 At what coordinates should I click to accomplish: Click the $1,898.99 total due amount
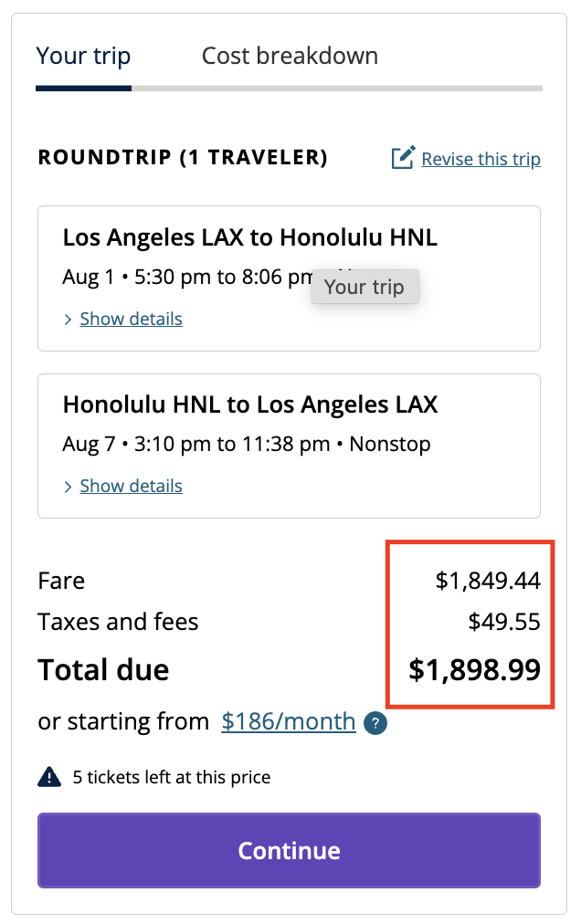[474, 670]
